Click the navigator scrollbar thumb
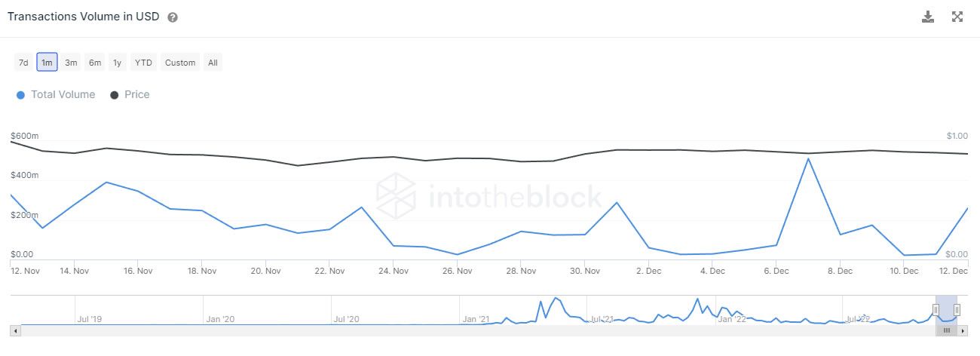This screenshot has width=980, height=356. (946, 330)
